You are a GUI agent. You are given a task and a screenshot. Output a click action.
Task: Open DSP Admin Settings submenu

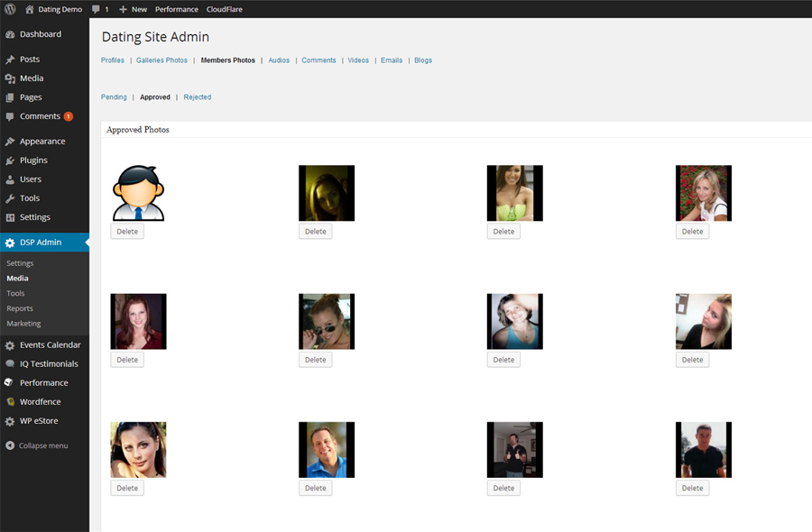[x=20, y=263]
